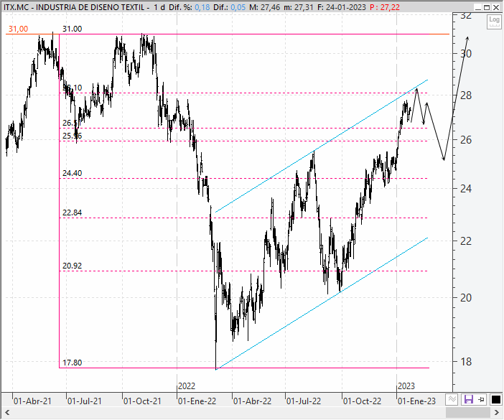Click the orange 31,00 price label
This screenshot has height=420, width=504.
[x=18, y=29]
